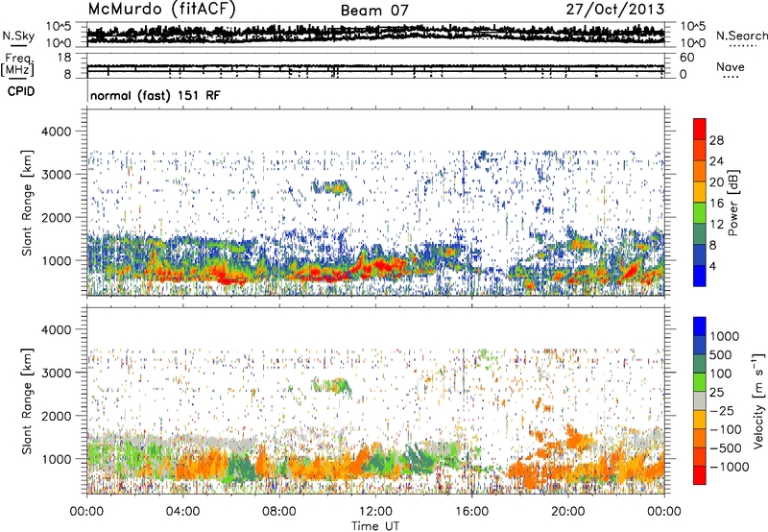Select the 3000 tick of the velocity panel
768x532 pixels.
tap(59, 373)
